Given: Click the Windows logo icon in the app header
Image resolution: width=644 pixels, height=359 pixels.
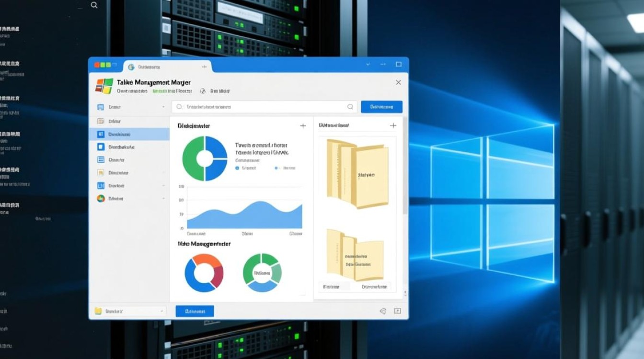Looking at the screenshot, I should click(x=104, y=86).
